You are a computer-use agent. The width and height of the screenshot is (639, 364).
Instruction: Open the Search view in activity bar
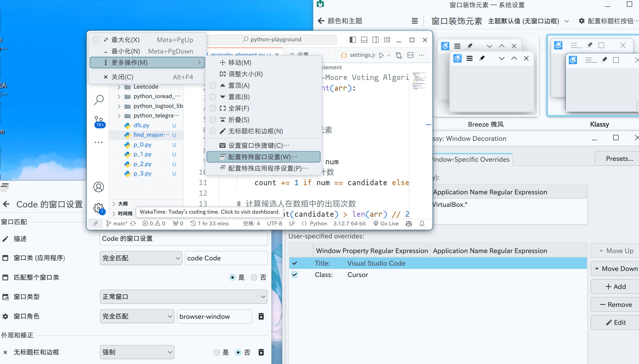coord(99,100)
